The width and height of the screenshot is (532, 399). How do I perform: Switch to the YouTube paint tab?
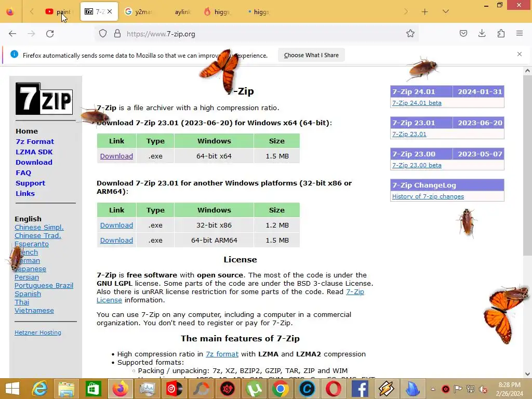58,12
